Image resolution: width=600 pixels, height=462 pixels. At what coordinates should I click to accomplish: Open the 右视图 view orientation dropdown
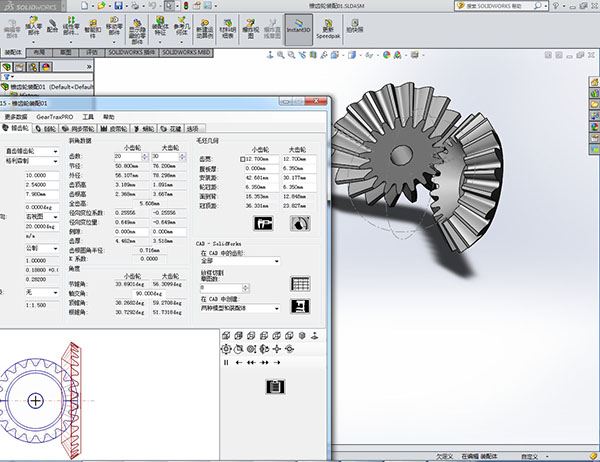pos(42,217)
